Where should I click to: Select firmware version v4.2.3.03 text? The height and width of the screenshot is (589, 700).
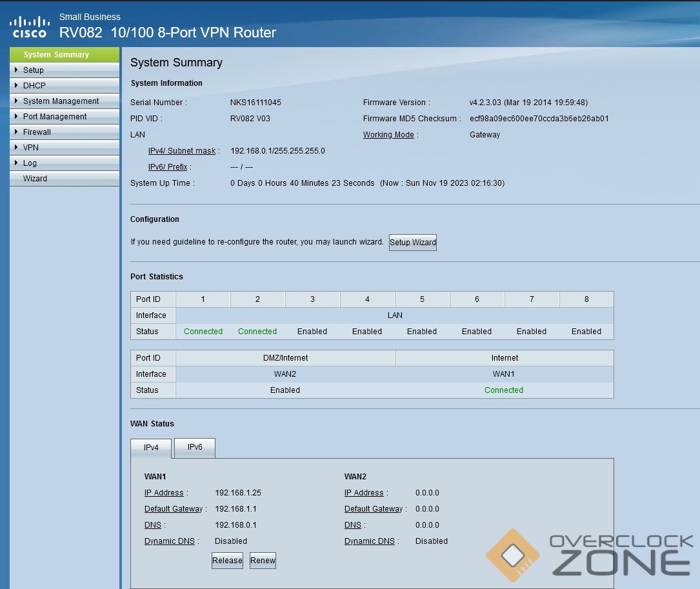point(528,103)
